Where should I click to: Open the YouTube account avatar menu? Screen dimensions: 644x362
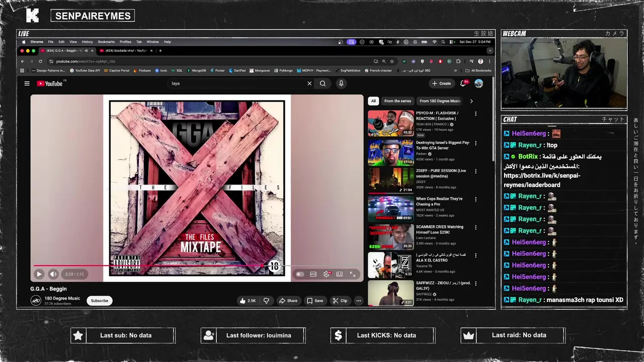[x=478, y=83]
